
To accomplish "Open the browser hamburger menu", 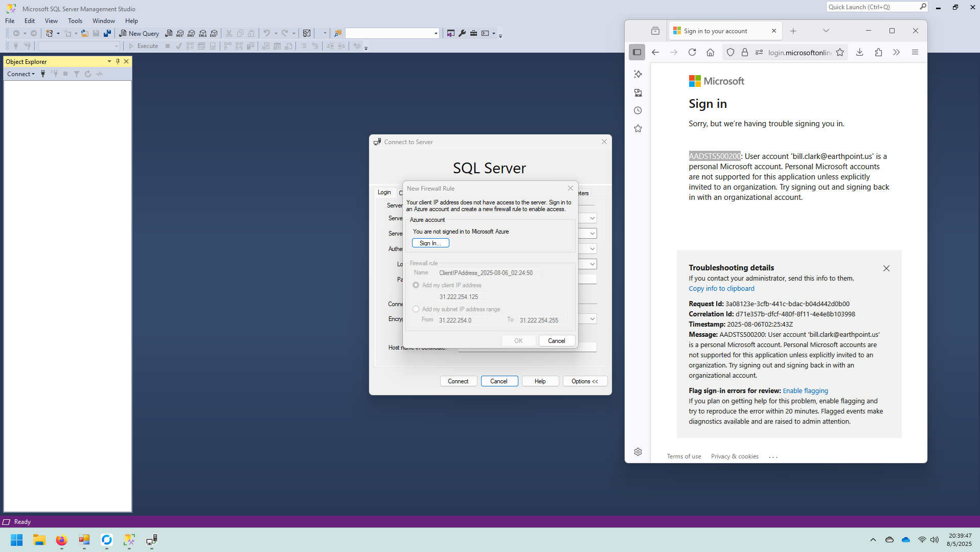I will pyautogui.click(x=915, y=52).
